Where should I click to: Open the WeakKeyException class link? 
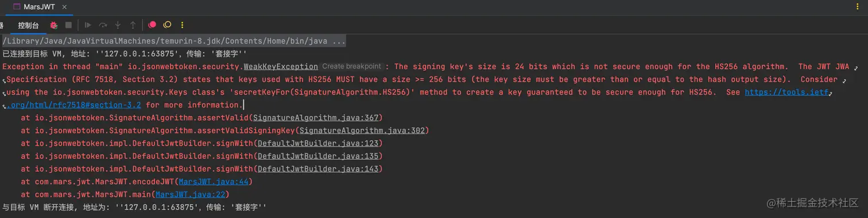tap(281, 67)
